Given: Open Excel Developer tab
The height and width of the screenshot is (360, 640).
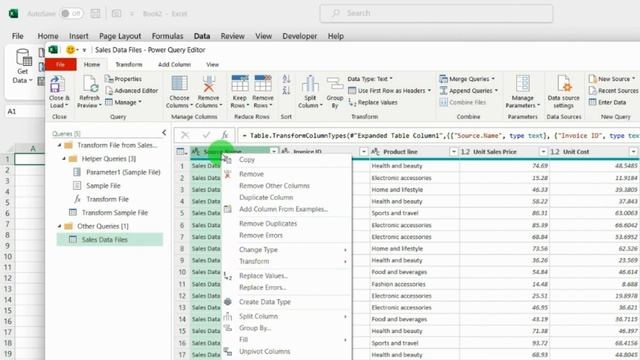Looking at the screenshot, I should tap(300, 36).
